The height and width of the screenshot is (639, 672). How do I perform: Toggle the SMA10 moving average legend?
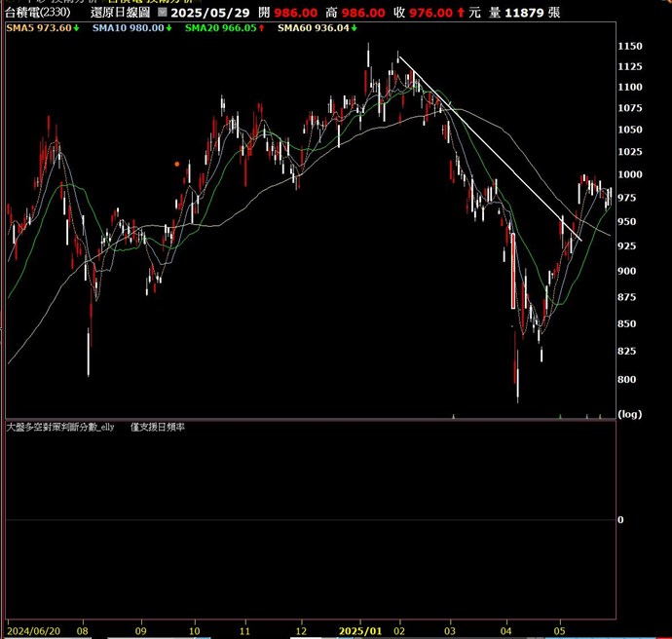click(131, 28)
